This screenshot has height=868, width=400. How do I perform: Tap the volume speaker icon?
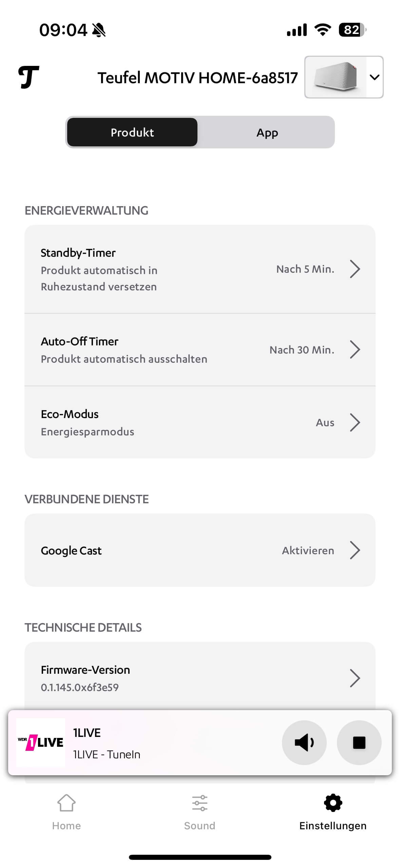[304, 743]
